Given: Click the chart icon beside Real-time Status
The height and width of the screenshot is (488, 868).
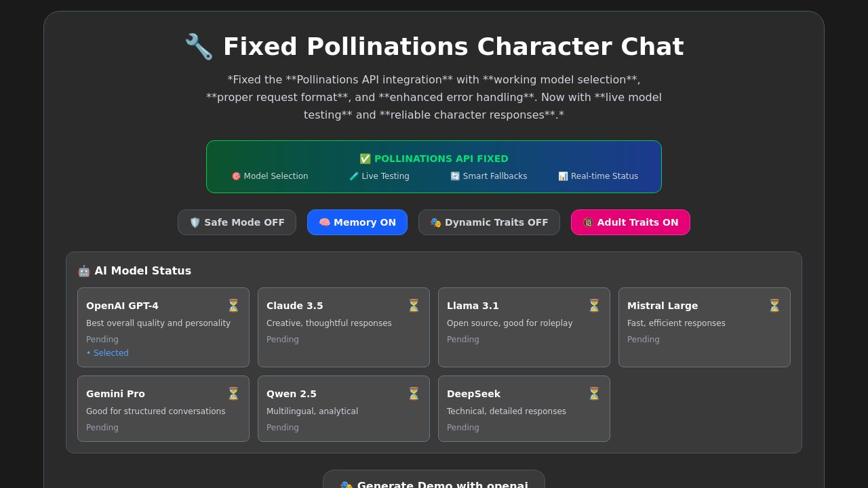Looking at the screenshot, I should (x=563, y=176).
